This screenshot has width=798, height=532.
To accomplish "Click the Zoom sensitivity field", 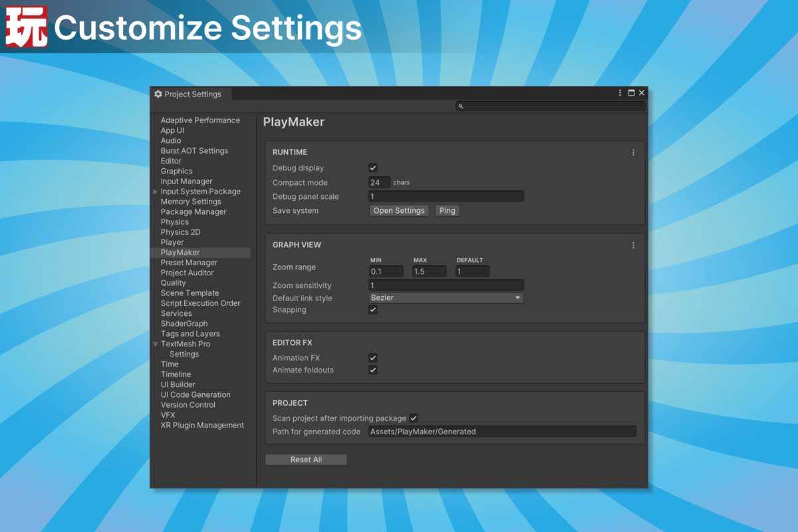I will (446, 285).
